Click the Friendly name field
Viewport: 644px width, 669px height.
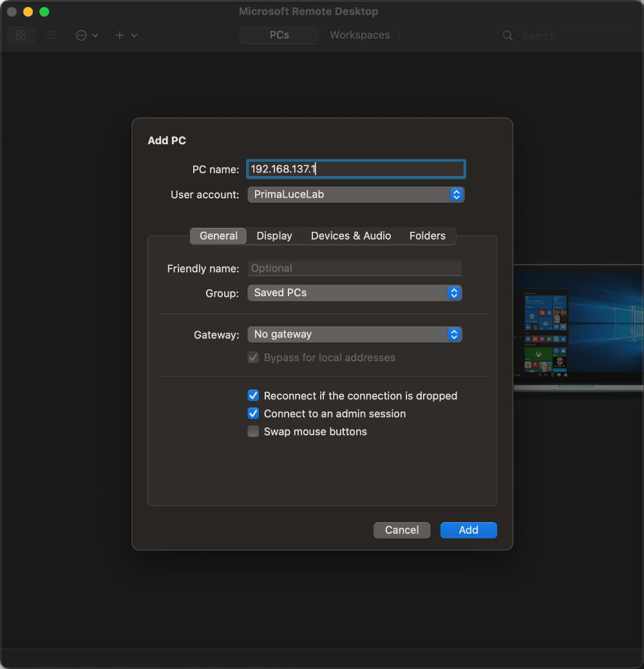tap(355, 269)
